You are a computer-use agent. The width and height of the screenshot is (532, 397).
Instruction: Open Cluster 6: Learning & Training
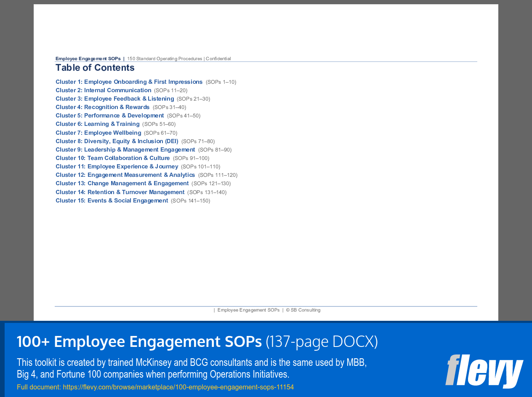(x=97, y=124)
